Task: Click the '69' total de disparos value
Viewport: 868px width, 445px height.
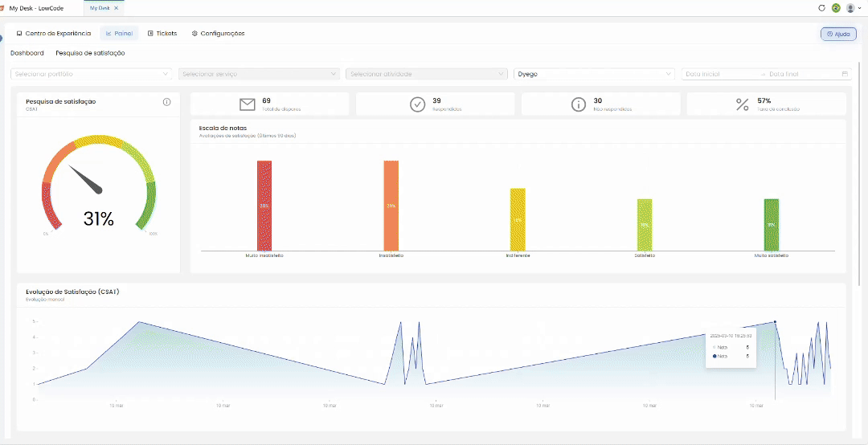Action: point(266,100)
